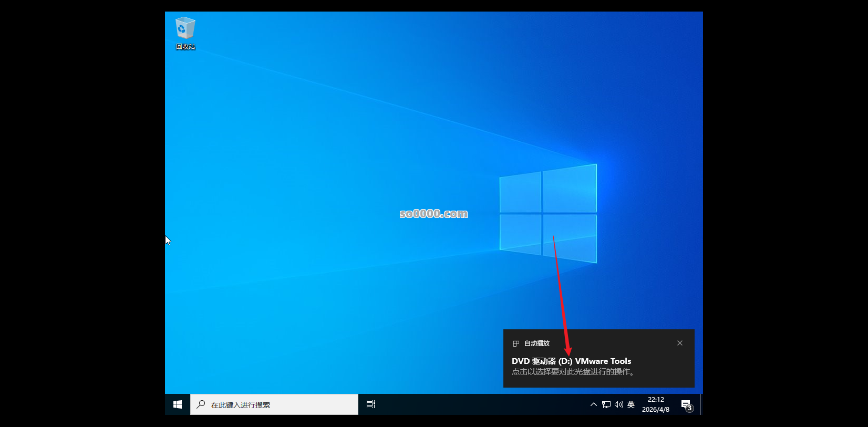Open Task View from the taskbar
Viewport: 868px width, 427px height.
tap(371, 404)
